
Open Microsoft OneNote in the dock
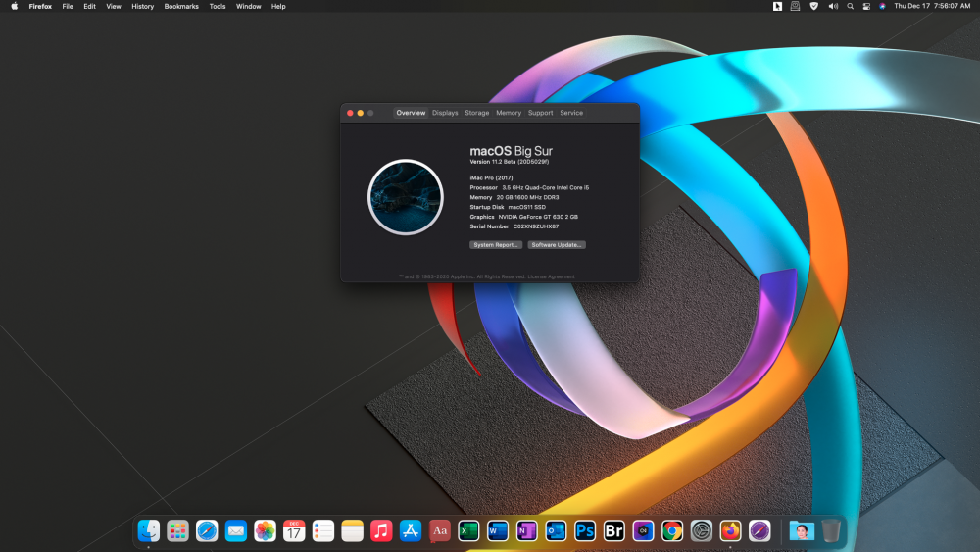click(x=526, y=530)
